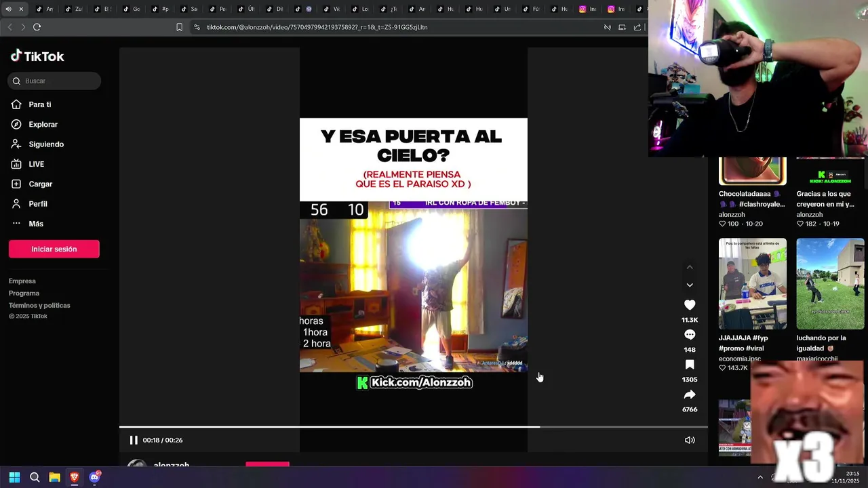This screenshot has height=488, width=868.
Task: Reload the page
Action: [37, 27]
